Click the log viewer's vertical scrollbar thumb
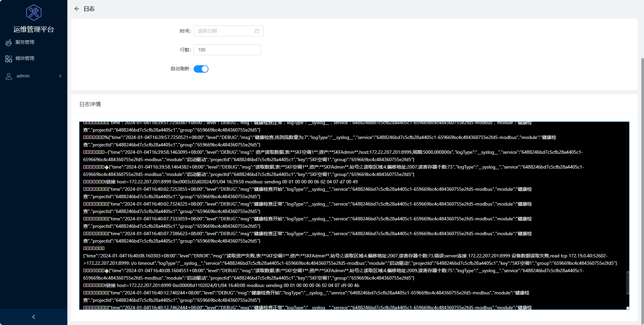The height and width of the screenshot is (325, 644). point(627,283)
